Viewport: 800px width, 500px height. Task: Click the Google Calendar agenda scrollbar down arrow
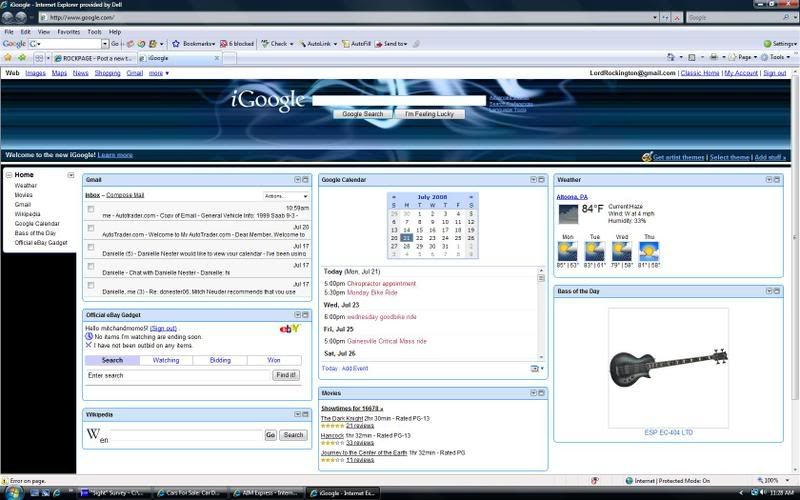541,357
